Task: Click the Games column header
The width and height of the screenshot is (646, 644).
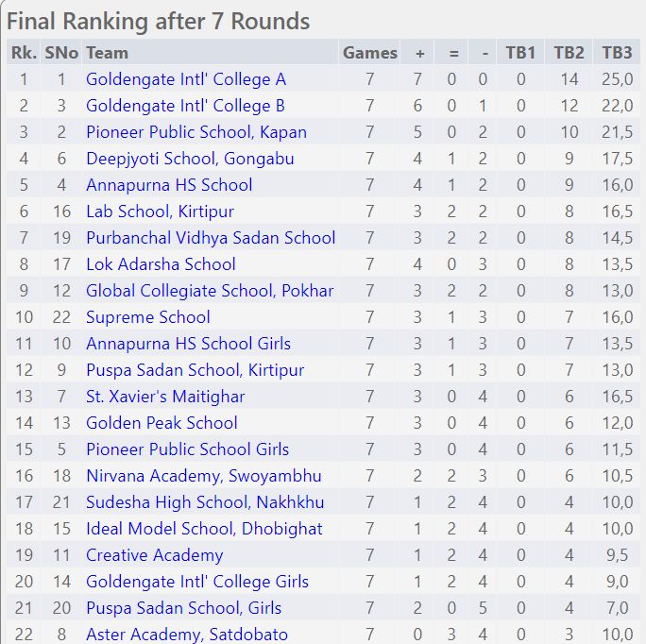Action: (x=370, y=53)
